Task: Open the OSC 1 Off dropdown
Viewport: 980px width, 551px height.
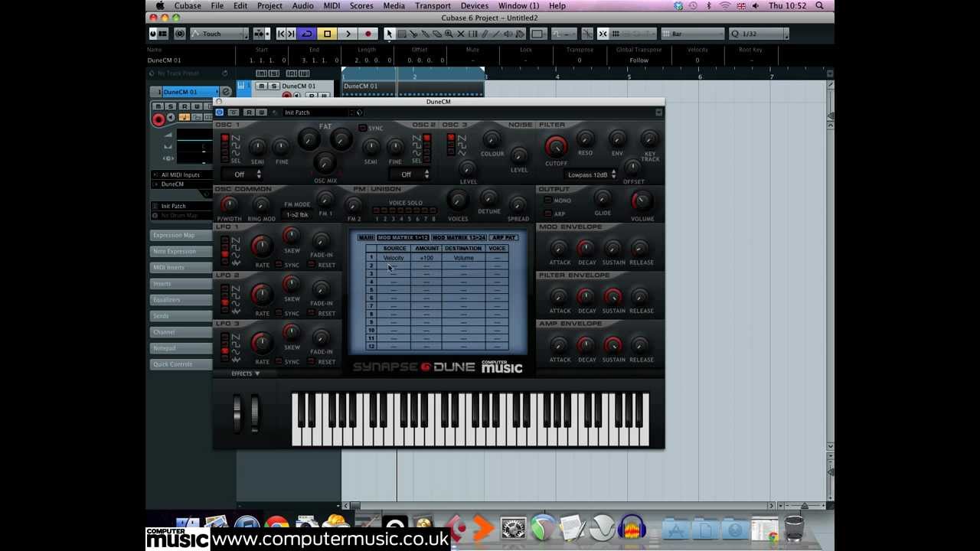Action: [x=247, y=174]
